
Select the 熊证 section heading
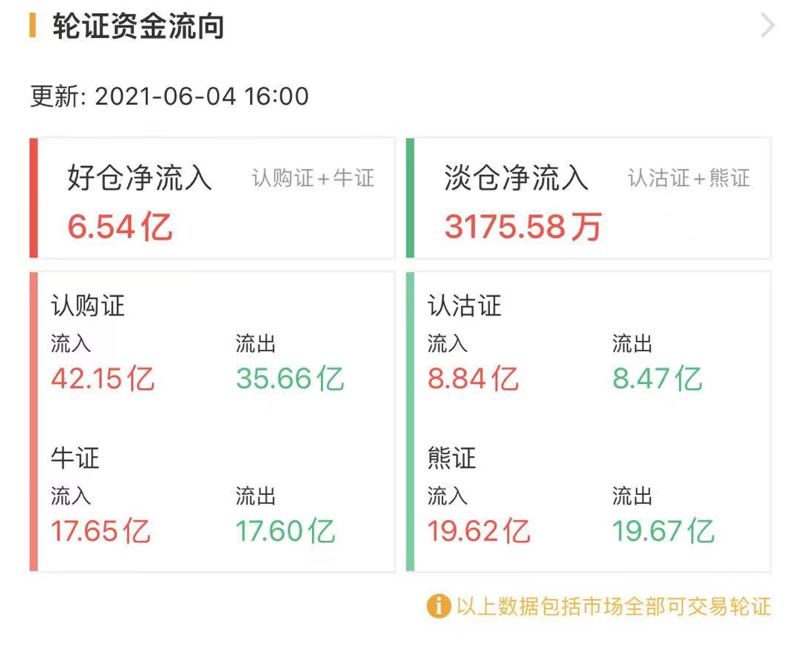click(x=452, y=458)
